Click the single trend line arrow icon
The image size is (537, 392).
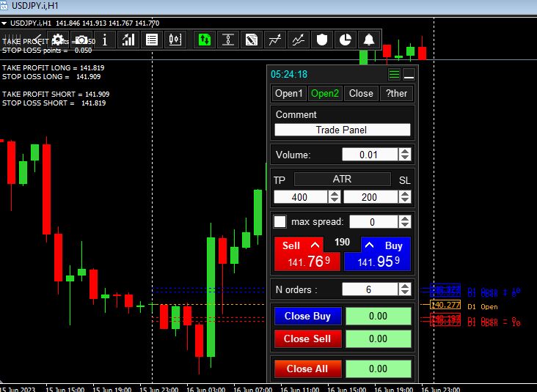274,40
